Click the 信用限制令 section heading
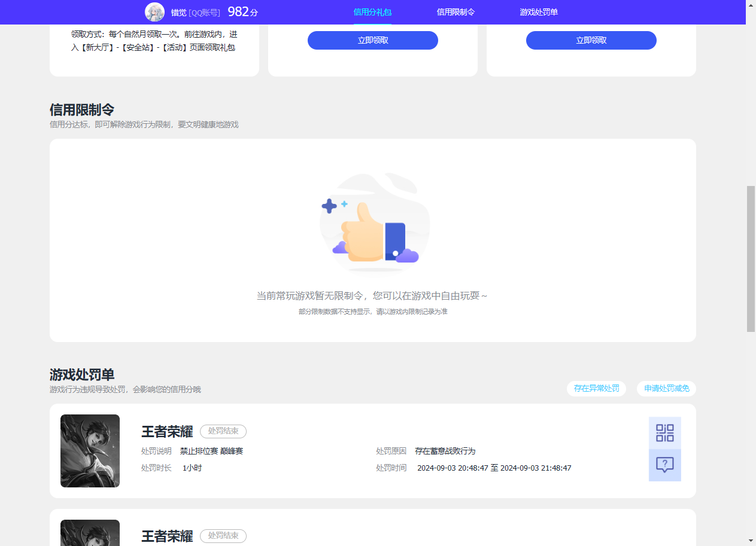Viewport: 756px width, 546px height. point(80,110)
